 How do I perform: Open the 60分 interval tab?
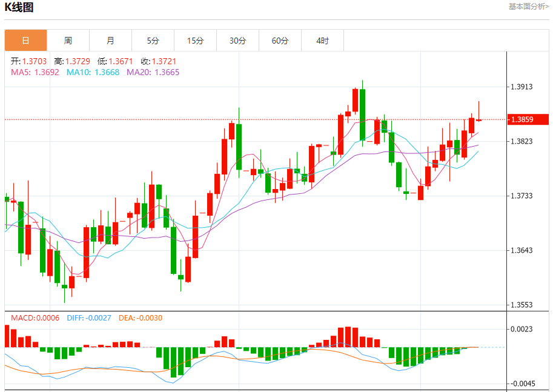[280, 41]
